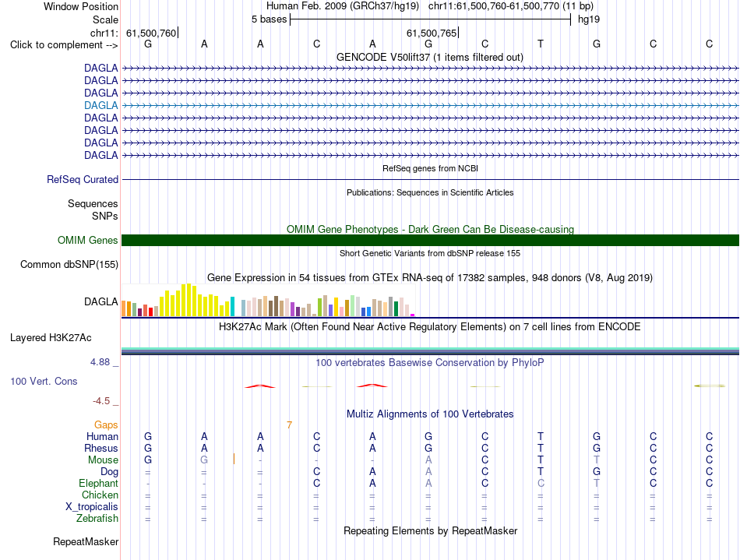Select the Mouse species label
The height and width of the screenshot is (560, 740).
(103, 460)
